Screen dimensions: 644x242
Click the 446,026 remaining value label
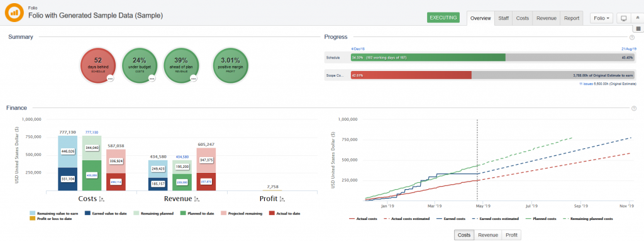[x=67, y=151]
